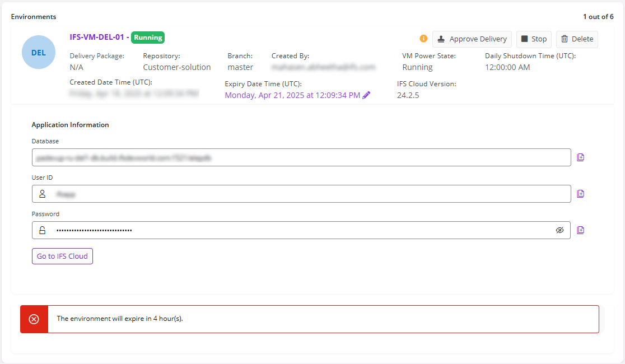
Task: Click 'The environment will expire in 4 hour(s).' message
Action: click(120, 319)
